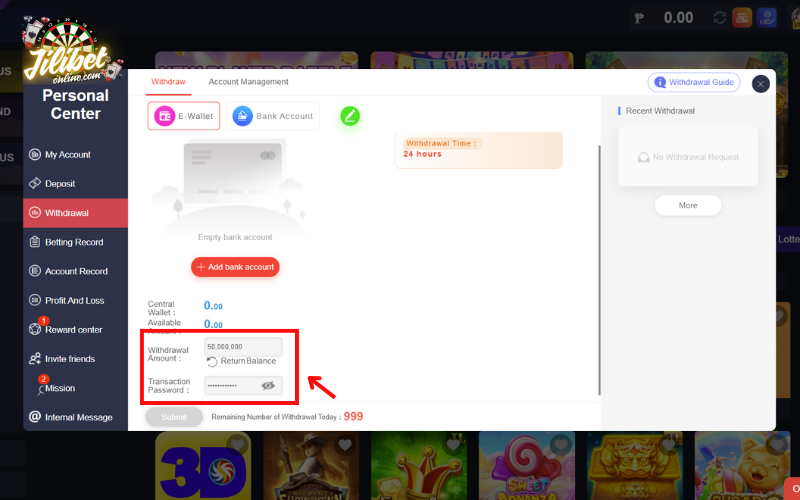Screen dimensions: 800x500
Task: Open the Sweet Bonanza game thumbnail
Action: click(x=527, y=466)
